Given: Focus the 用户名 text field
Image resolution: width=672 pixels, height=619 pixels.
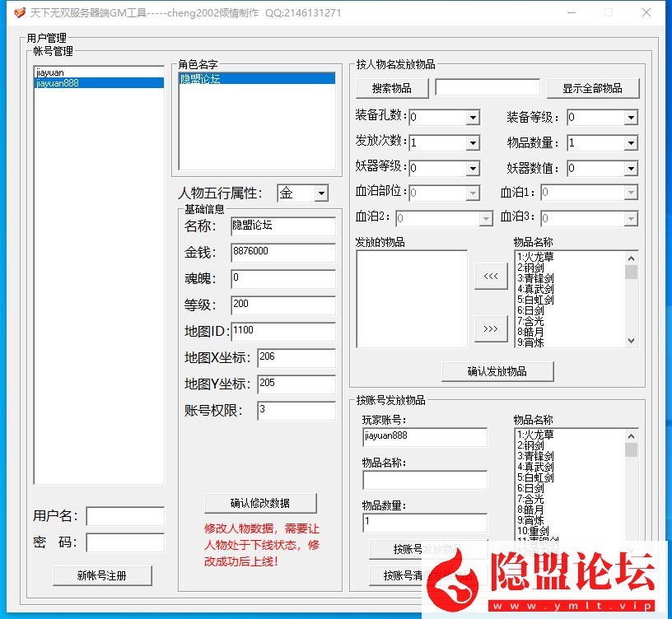Looking at the screenshot, I should [125, 516].
